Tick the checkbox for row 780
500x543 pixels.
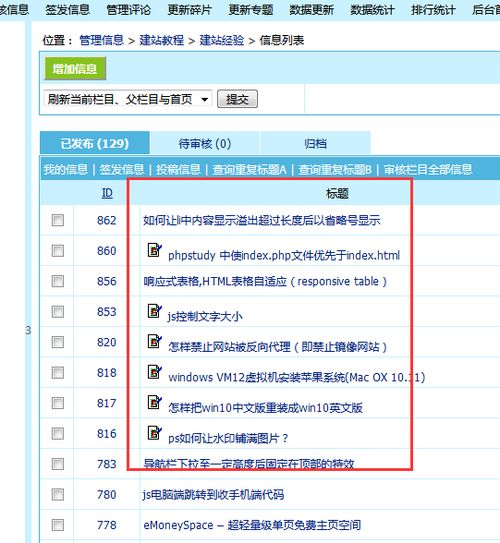[58, 494]
